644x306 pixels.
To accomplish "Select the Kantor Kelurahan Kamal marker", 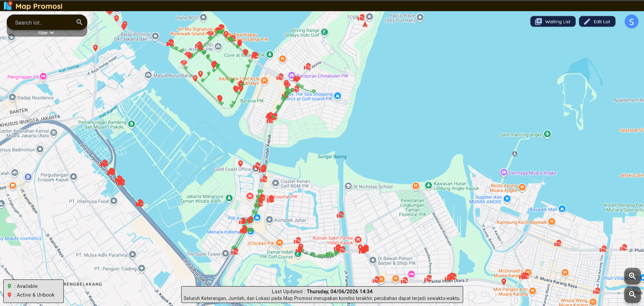I will pos(54,133).
